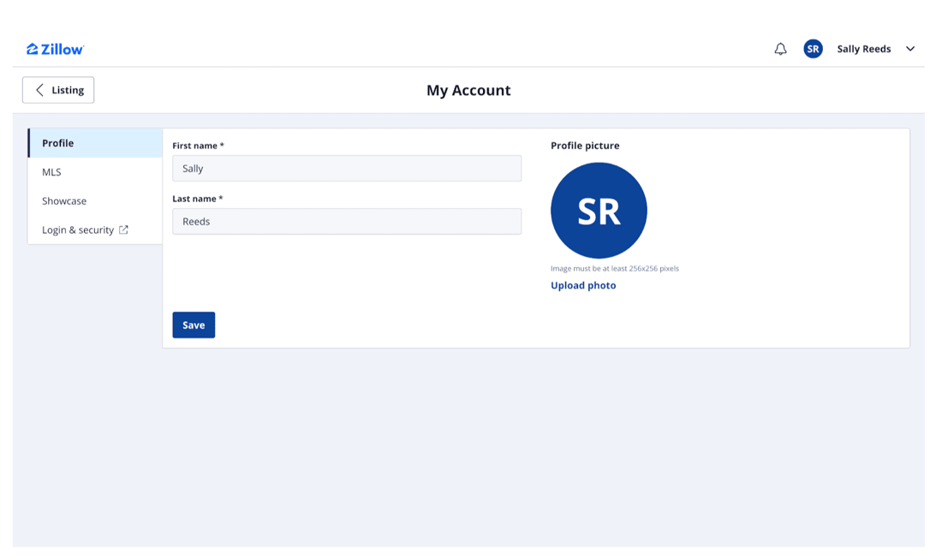Click the Upload photo link
The height and width of the screenshot is (560, 942).
point(583,285)
